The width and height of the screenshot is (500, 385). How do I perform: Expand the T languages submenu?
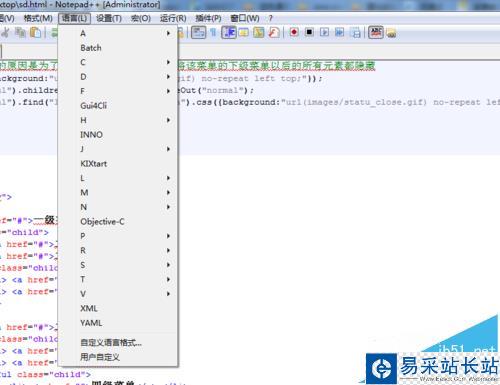[x=118, y=279]
